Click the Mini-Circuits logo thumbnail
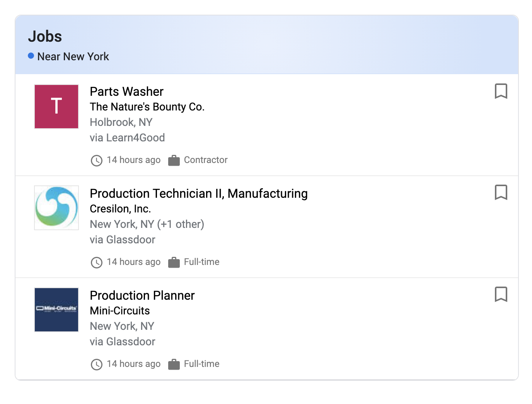 pos(56,310)
